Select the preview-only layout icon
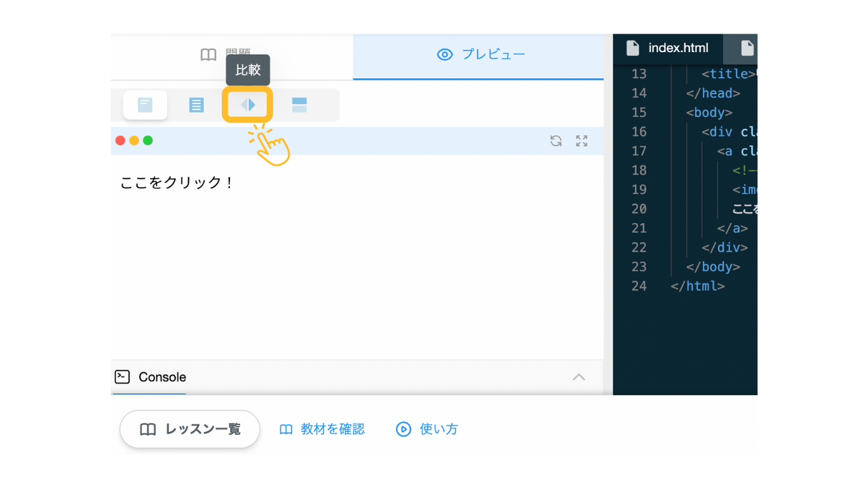Viewport: 868px width, 488px height. click(145, 105)
